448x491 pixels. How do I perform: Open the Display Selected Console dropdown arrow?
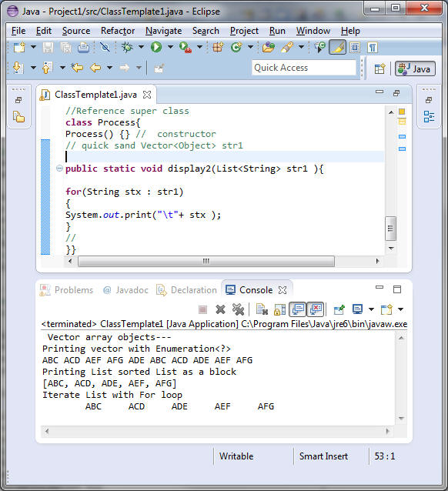371,309
